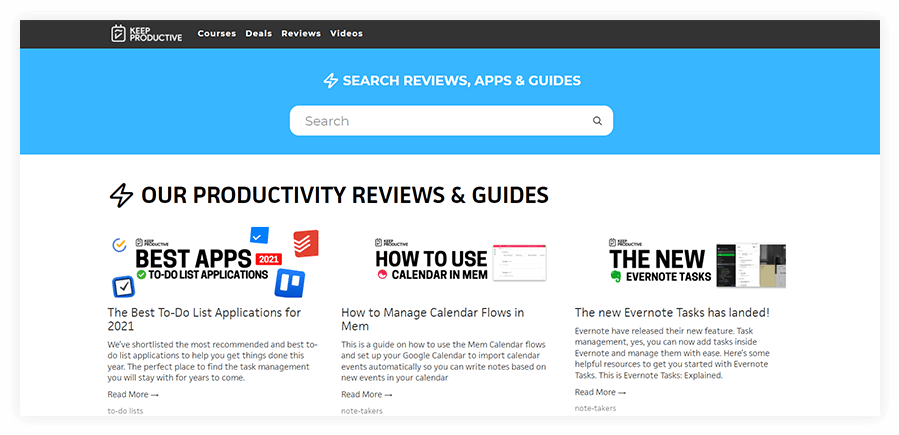Click the Search input field
Viewport: 899px width, 435px height.
pyautogui.click(x=451, y=121)
